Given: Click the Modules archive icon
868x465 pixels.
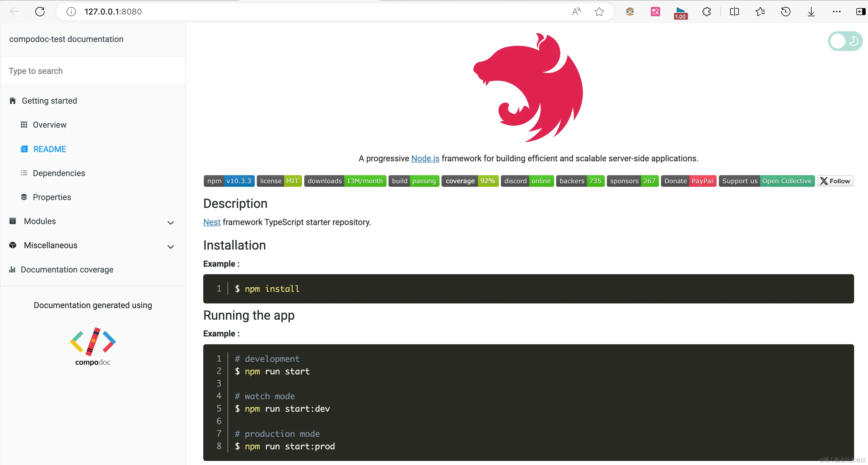Looking at the screenshot, I should [x=13, y=221].
